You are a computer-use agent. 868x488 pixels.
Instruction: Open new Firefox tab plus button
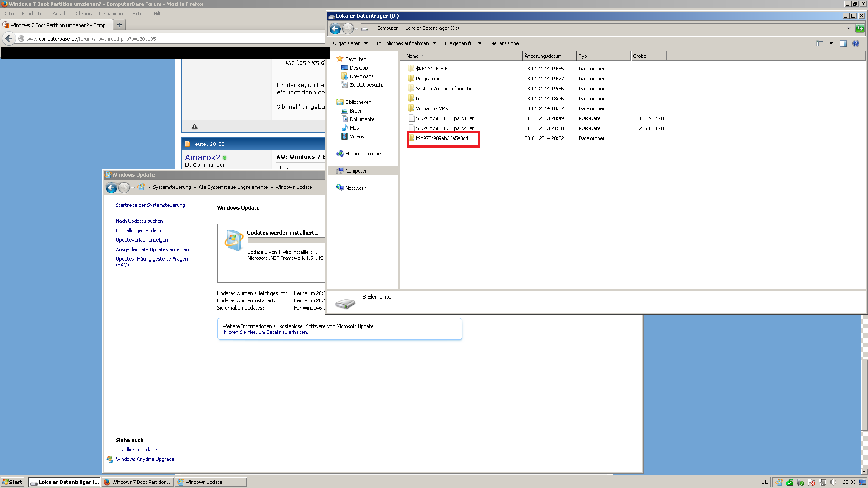[119, 25]
